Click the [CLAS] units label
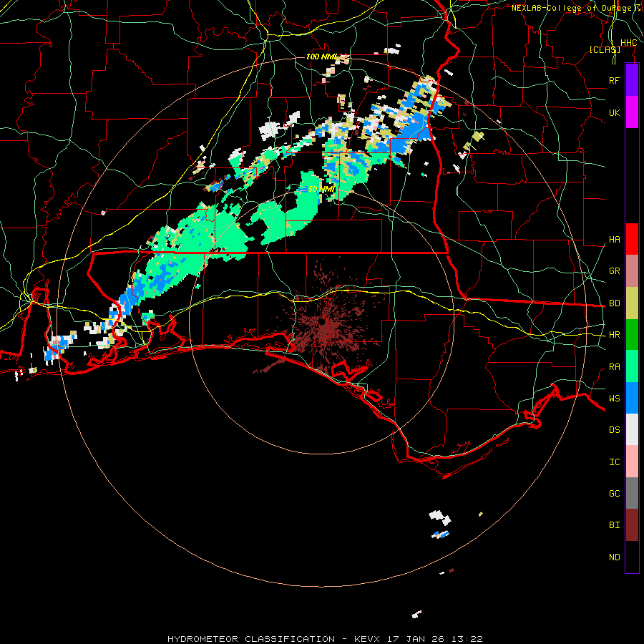Image resolution: width=644 pixels, height=644 pixels. point(605,50)
